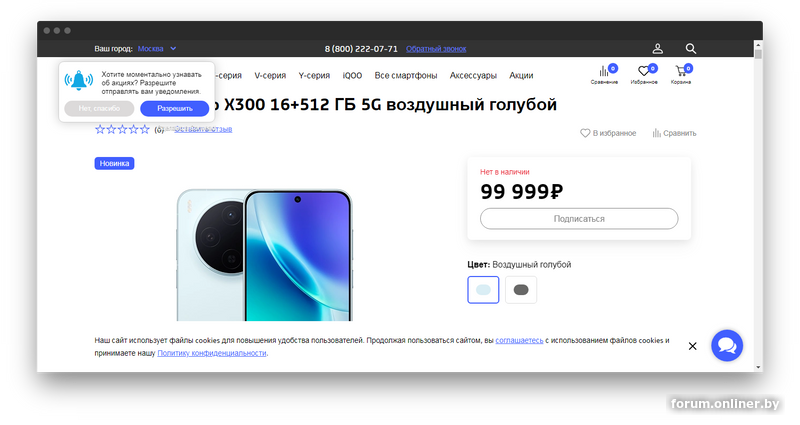Expand the Москва city dropdown
800x425 pixels.
coord(157,48)
